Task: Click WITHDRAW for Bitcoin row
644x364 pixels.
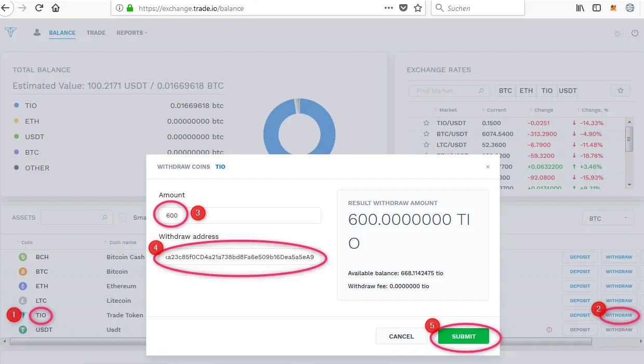Action: [x=619, y=272]
